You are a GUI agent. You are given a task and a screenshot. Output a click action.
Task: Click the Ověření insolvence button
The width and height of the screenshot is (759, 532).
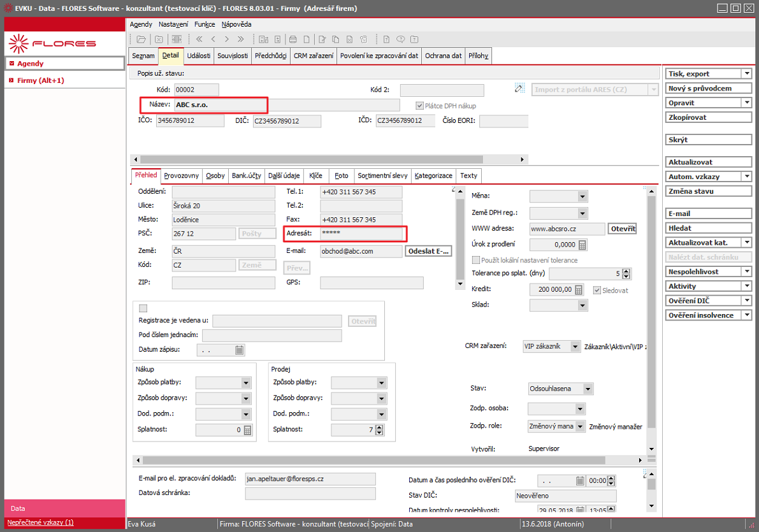[701, 315]
